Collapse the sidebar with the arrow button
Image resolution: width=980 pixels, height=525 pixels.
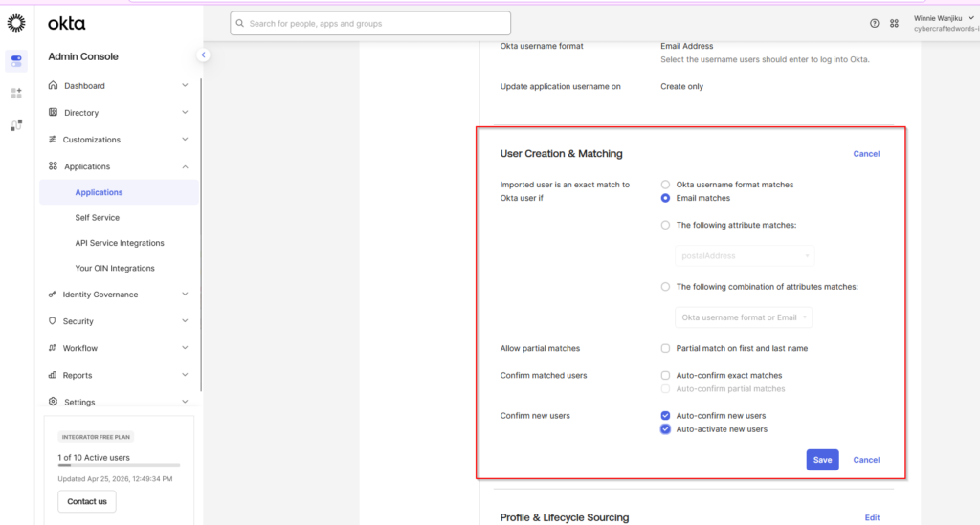pos(203,55)
